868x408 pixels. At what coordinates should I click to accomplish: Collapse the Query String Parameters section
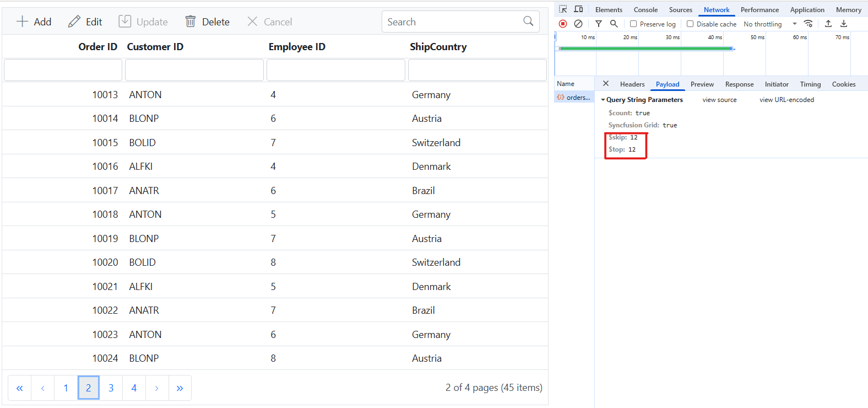pos(604,100)
